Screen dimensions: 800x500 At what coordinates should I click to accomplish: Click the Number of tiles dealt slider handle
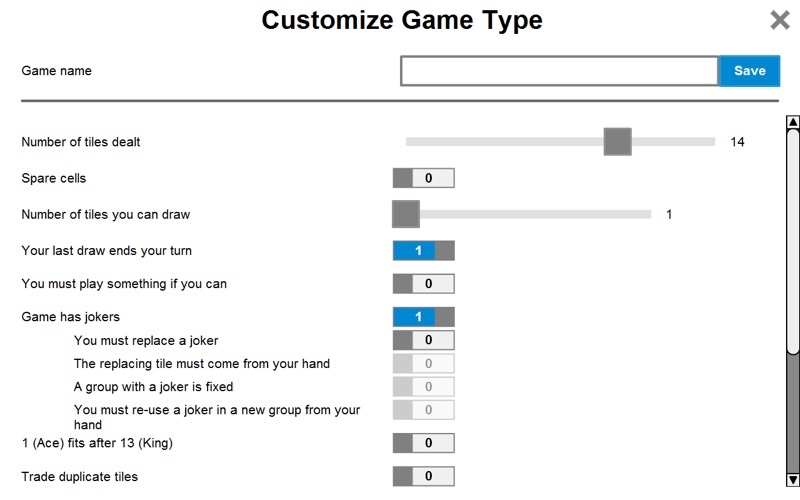(x=618, y=142)
